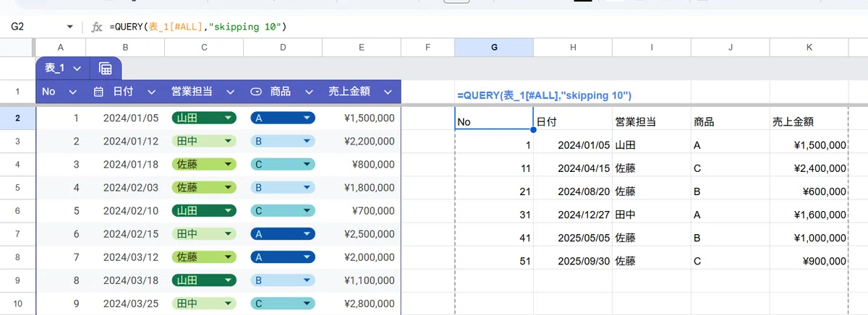The width and height of the screenshot is (868, 315).
Task: Select row 1 header
Action: click(17, 92)
